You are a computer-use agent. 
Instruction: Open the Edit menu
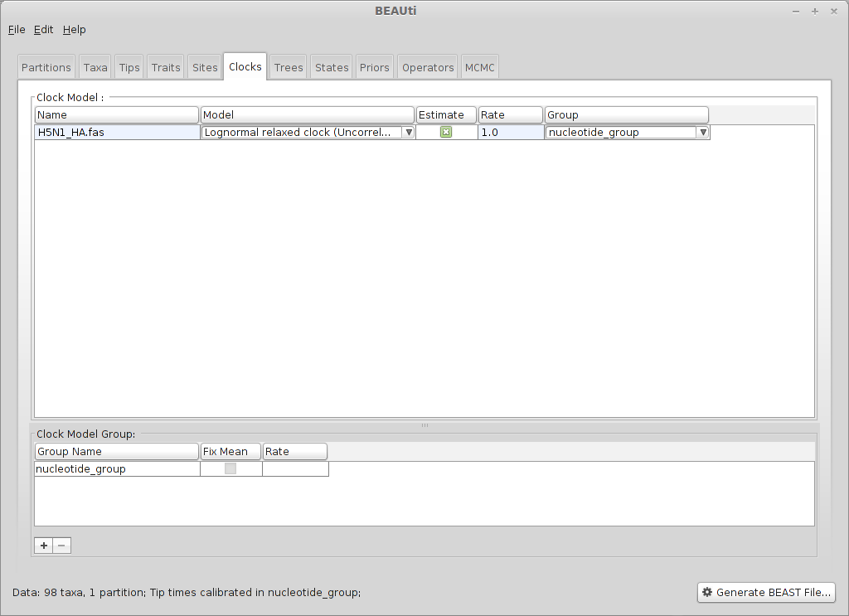point(43,29)
